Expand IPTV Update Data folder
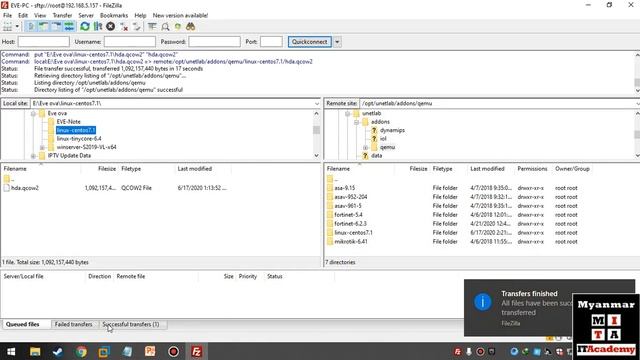 tap(33, 156)
